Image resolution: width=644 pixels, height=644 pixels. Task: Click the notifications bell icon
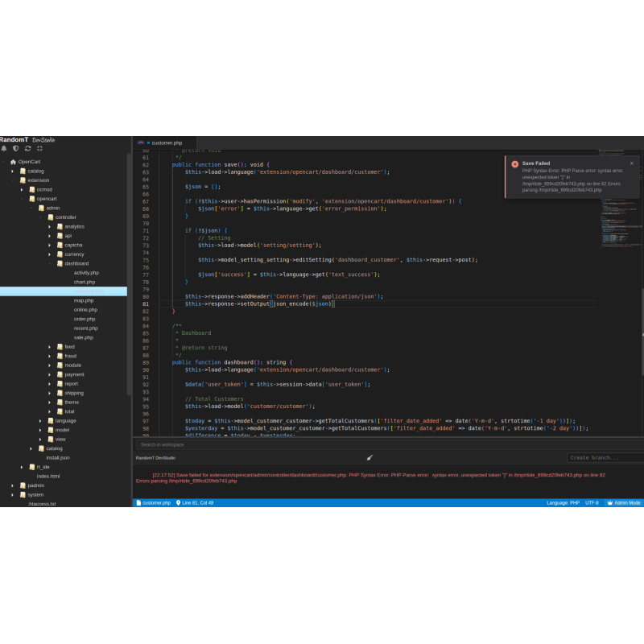[x=4, y=148]
